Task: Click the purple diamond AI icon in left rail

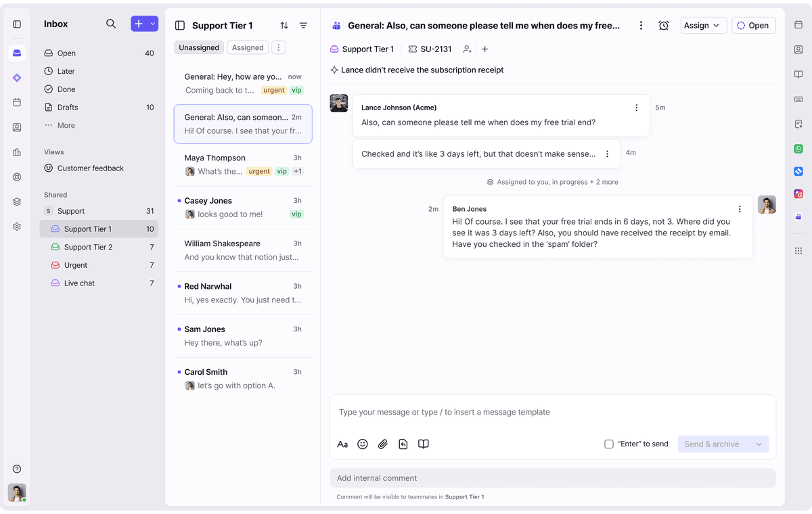Action: coord(17,78)
